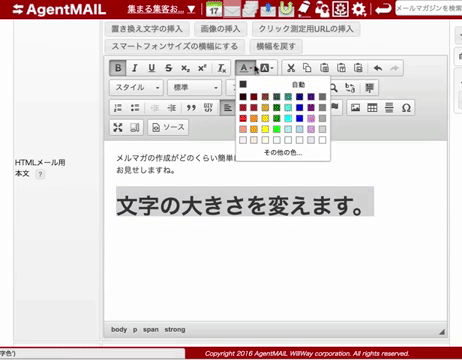Viewport: 462px width, 360px height.
Task: Open the スタイル style dropdown
Action: pyautogui.click(x=136, y=88)
